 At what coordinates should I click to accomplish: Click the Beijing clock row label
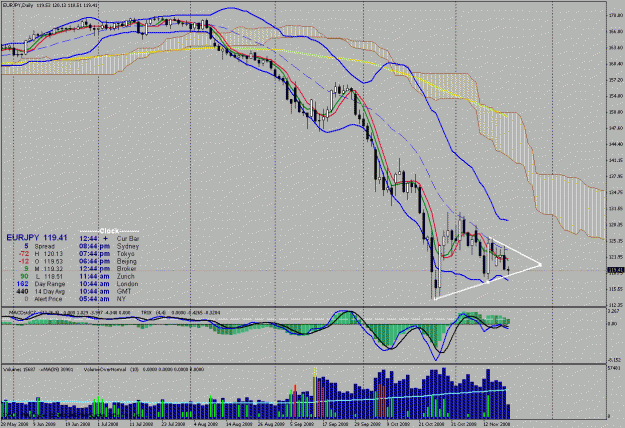(127, 261)
